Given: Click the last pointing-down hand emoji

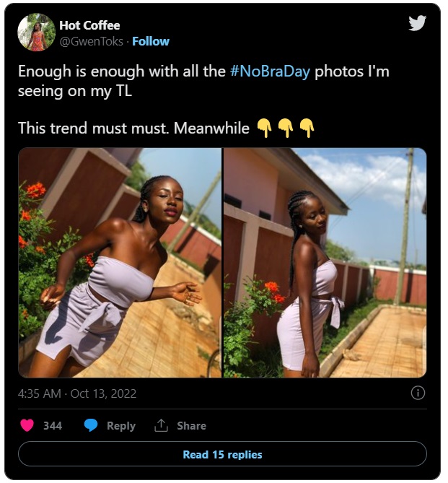Looking at the screenshot, I should [x=307, y=128].
